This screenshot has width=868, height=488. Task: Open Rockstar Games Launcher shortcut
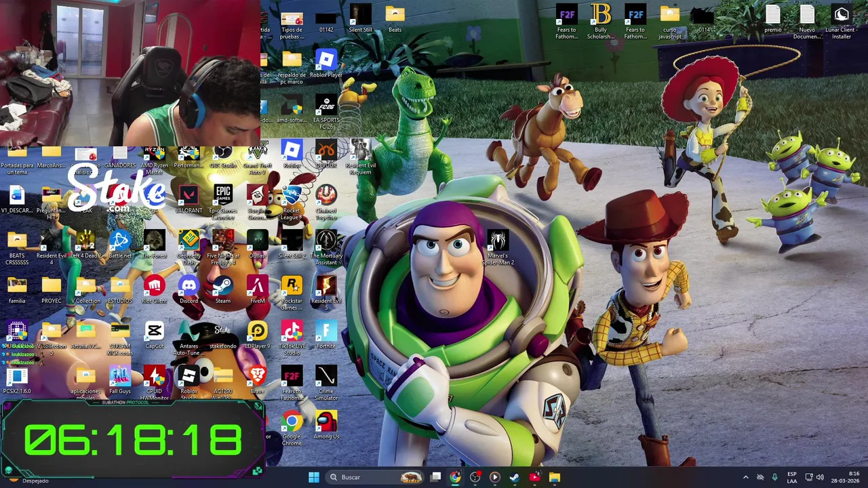pyautogui.click(x=292, y=293)
